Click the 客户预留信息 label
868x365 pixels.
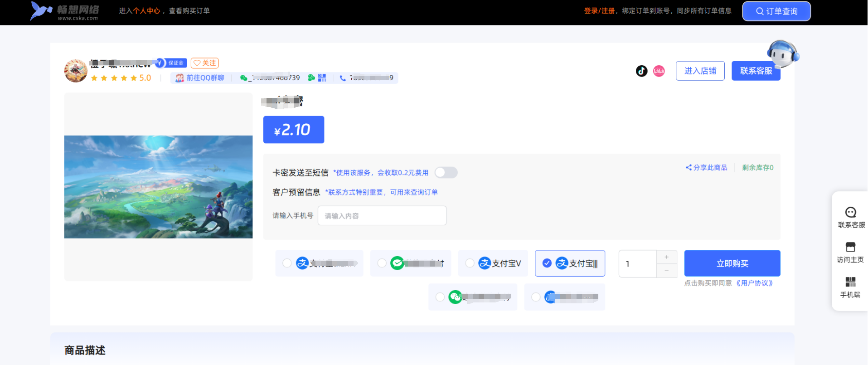pos(296,192)
